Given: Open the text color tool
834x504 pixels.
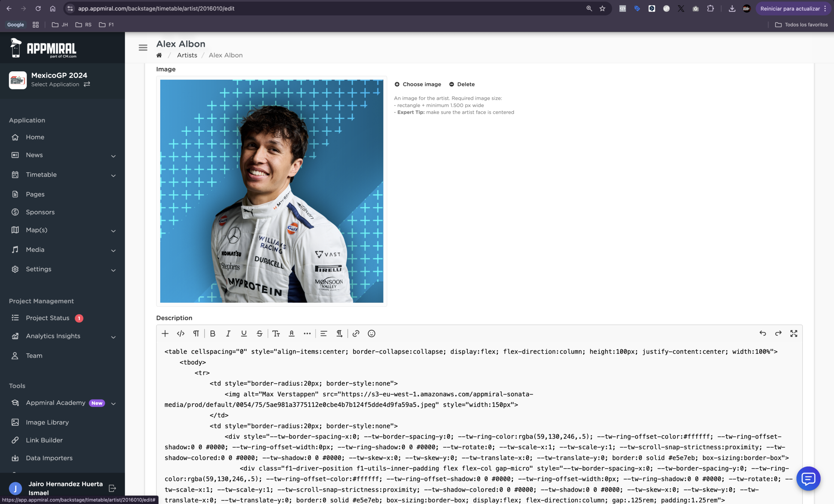Looking at the screenshot, I should coord(292,333).
